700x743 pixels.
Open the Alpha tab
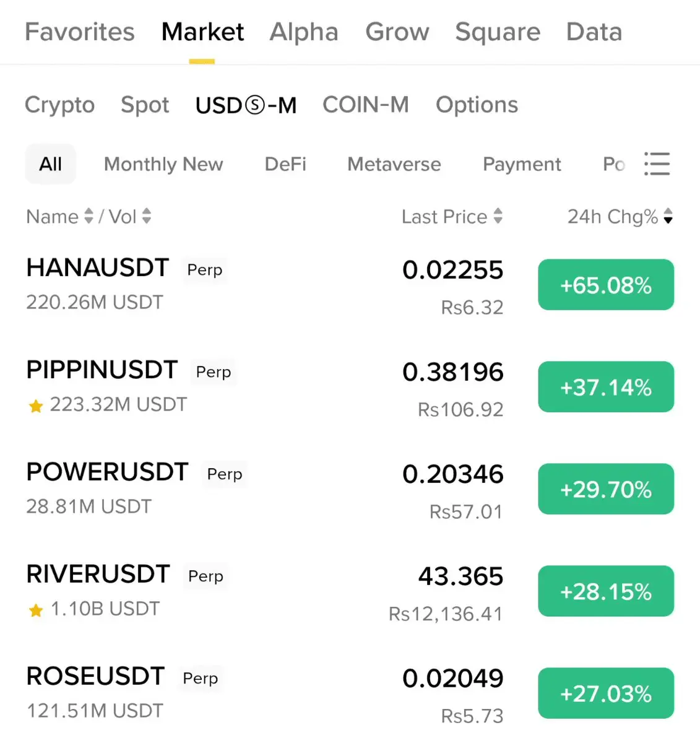(x=304, y=32)
